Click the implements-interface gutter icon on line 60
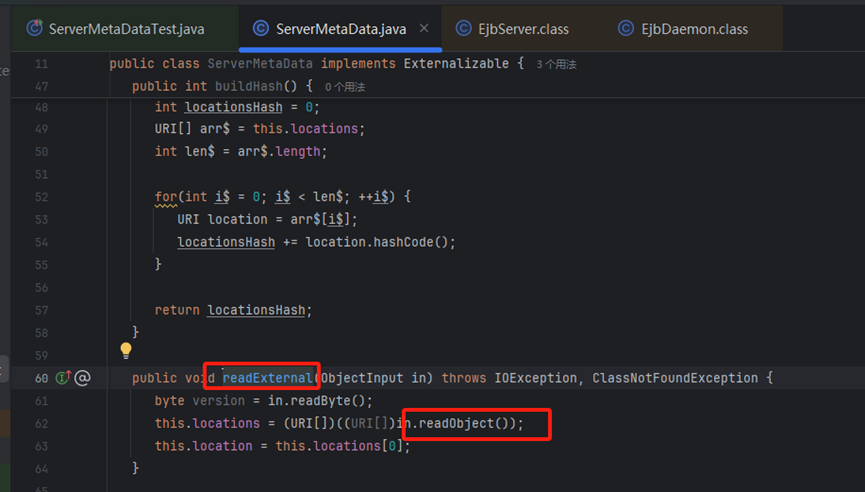This screenshot has height=492, width=865. pos(63,378)
